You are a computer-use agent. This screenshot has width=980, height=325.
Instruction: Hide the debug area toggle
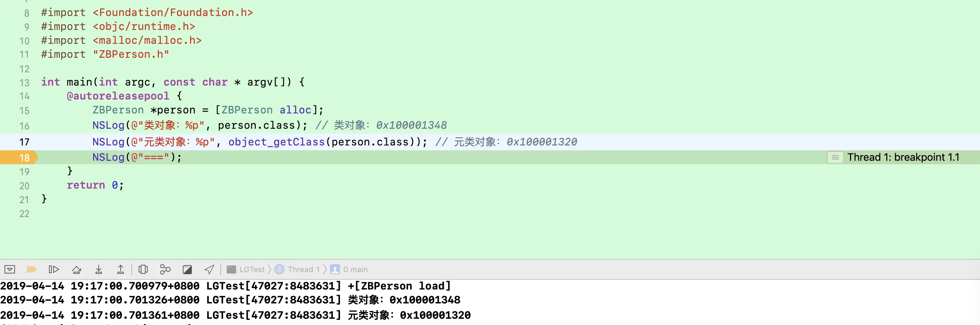coord(10,270)
